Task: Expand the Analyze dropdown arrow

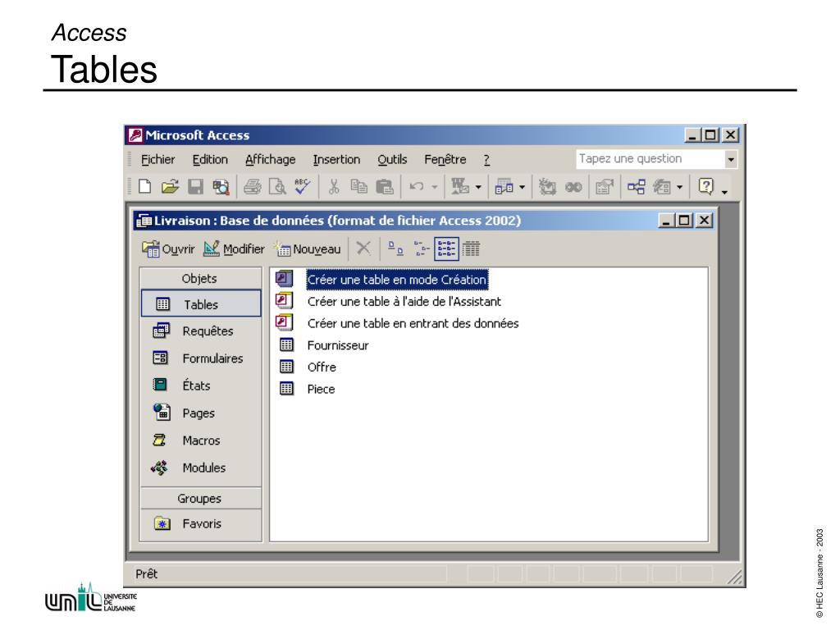Action: 523,187
